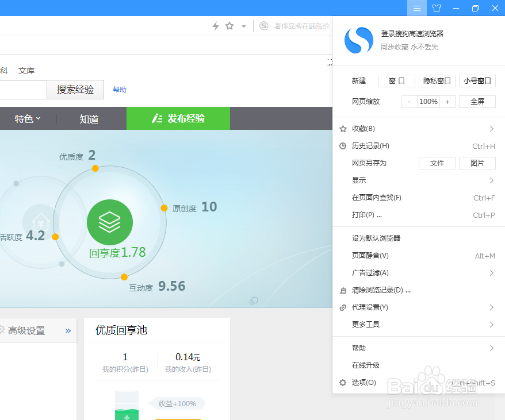This screenshot has height=420, width=505.
Task: Expand the dropdown arrow beside the star
Action: point(244,26)
